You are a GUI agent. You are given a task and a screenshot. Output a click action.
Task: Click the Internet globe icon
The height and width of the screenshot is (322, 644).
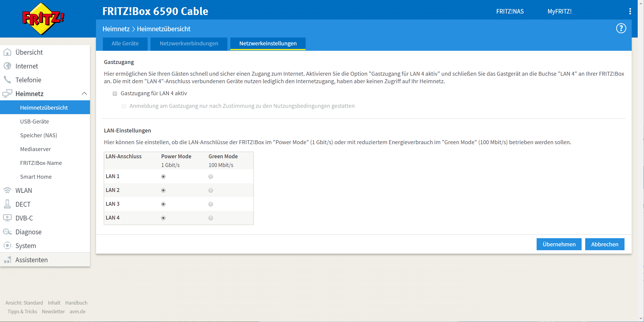[7, 66]
